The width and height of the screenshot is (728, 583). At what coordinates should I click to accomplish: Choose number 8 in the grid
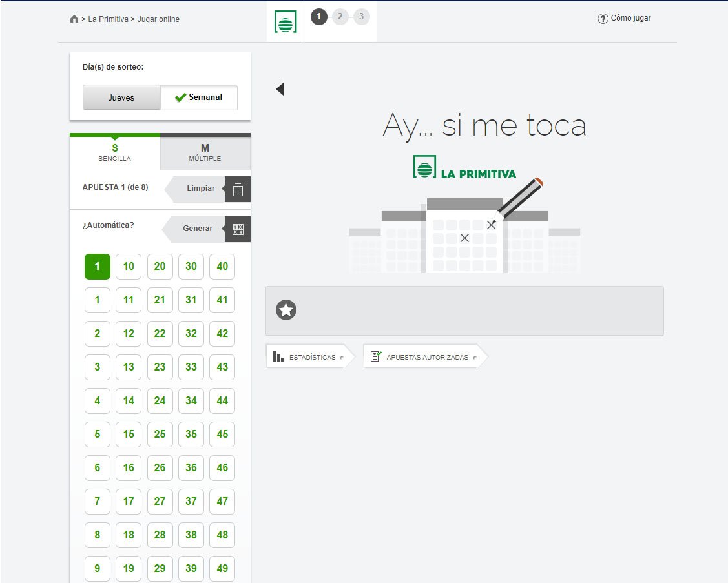coord(98,535)
